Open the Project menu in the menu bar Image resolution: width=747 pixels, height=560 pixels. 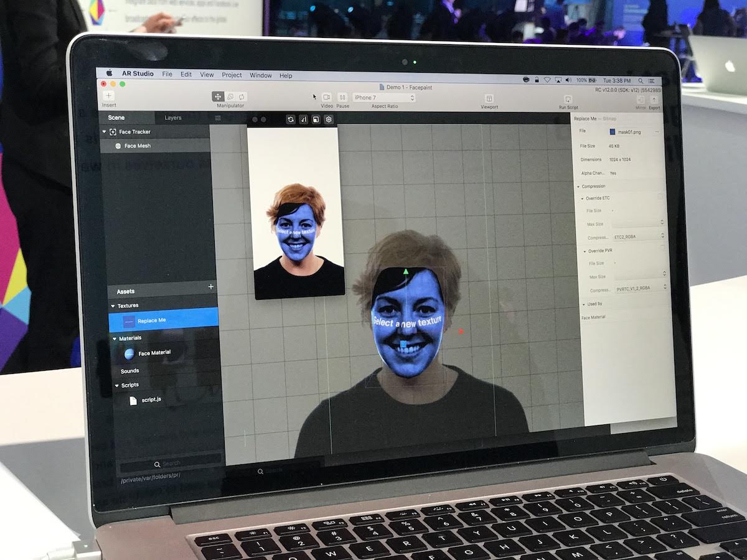(232, 75)
